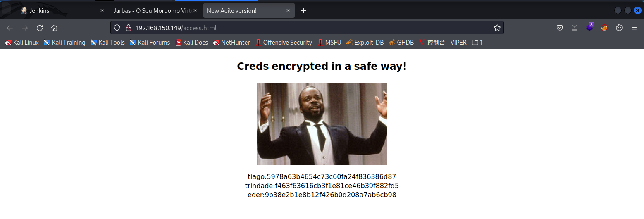The image size is (644, 219).
Task: Open the cookie extension icon
Action: click(x=619, y=28)
